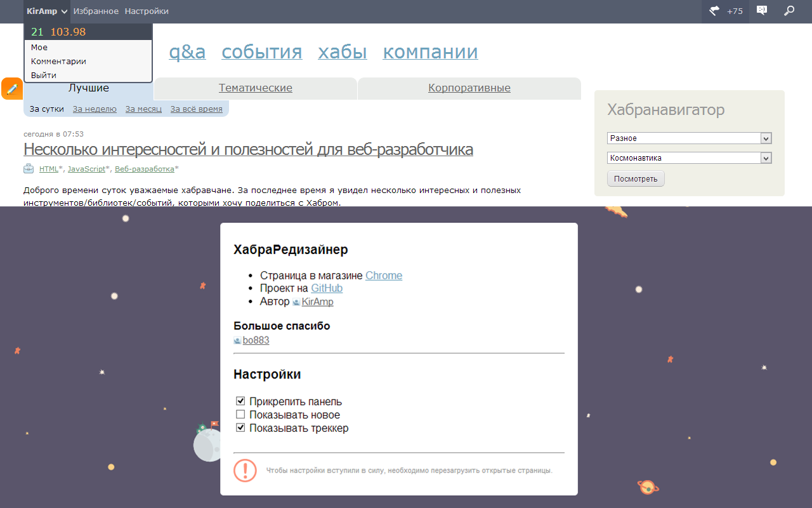This screenshot has height=508, width=812.
Task: Click the briefcase icon beside HTML hub
Action: [x=29, y=168]
